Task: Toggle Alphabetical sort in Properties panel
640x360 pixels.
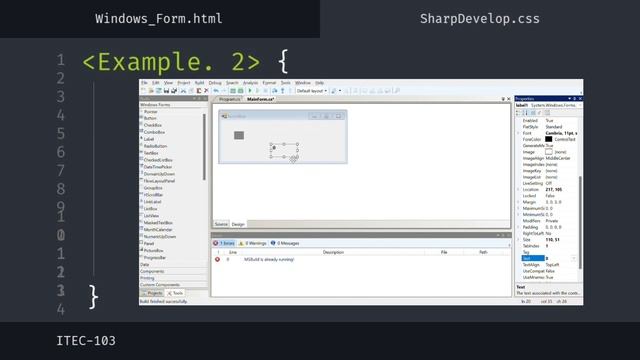Action: point(526,113)
